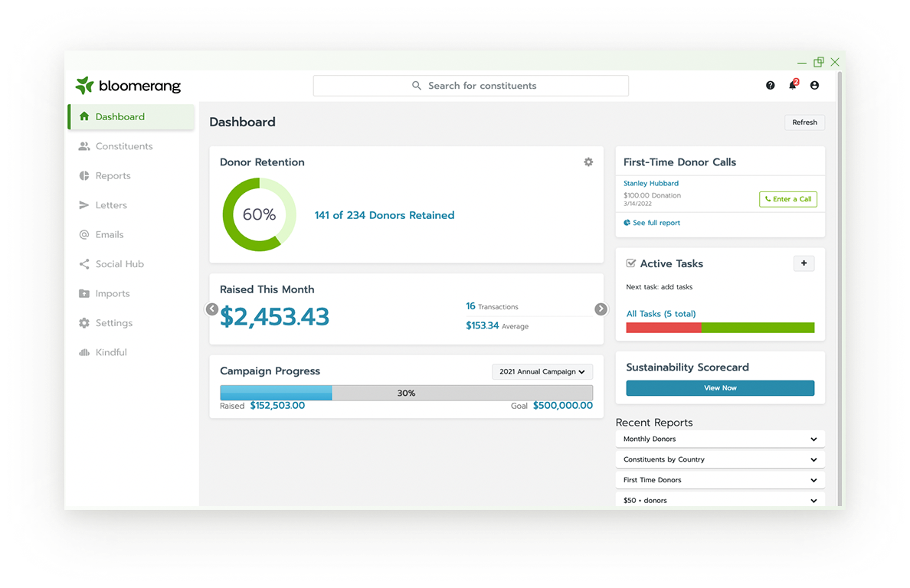Minimize the window
The height and width of the screenshot is (588, 910).
pyautogui.click(x=801, y=62)
